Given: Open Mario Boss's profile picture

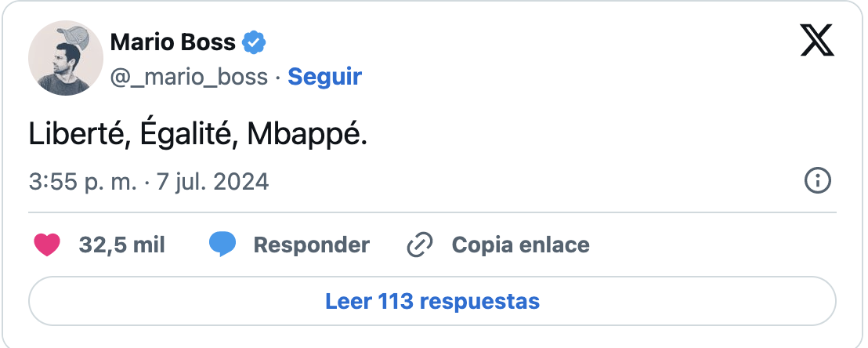Looking at the screenshot, I should tap(67, 59).
